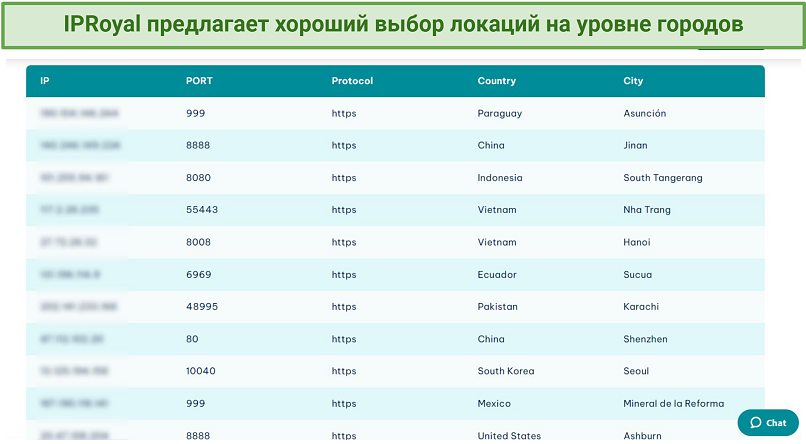Click the Protocol column header

(352, 81)
